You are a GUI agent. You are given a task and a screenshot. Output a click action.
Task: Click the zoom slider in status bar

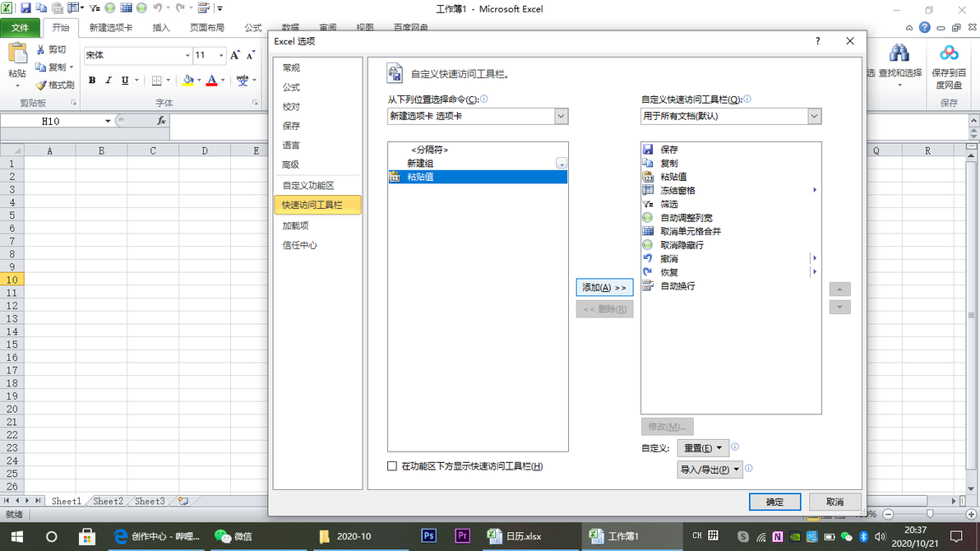click(x=930, y=514)
